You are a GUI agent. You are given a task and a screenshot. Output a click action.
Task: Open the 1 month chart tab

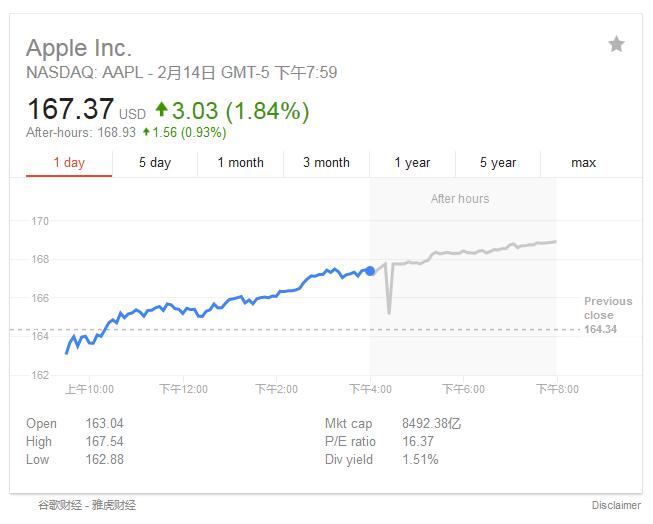(240, 163)
